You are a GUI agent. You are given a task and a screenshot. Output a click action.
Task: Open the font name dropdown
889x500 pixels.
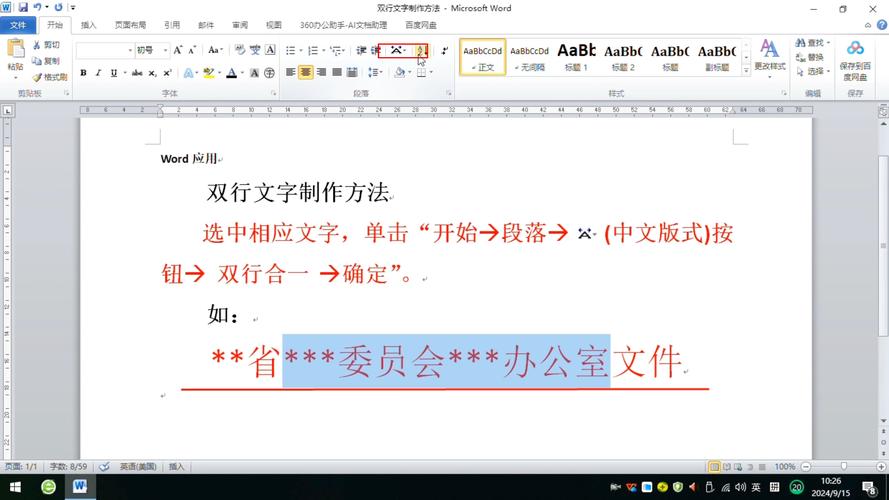(x=130, y=50)
